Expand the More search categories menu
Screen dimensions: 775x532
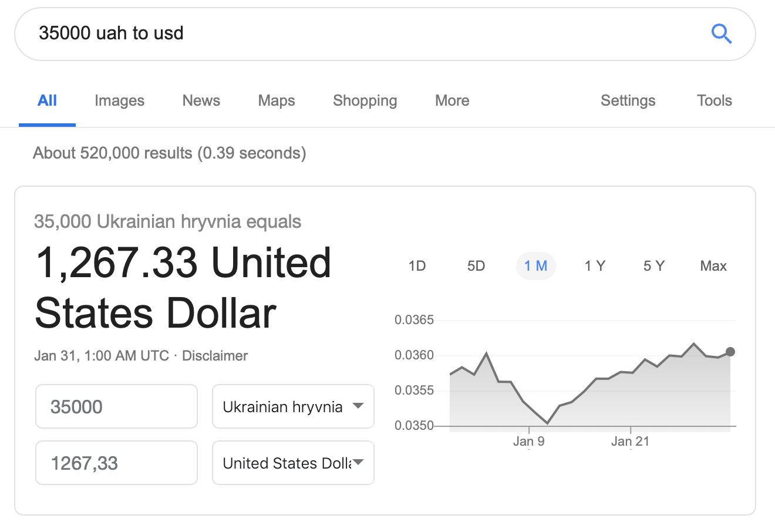pyautogui.click(x=452, y=100)
